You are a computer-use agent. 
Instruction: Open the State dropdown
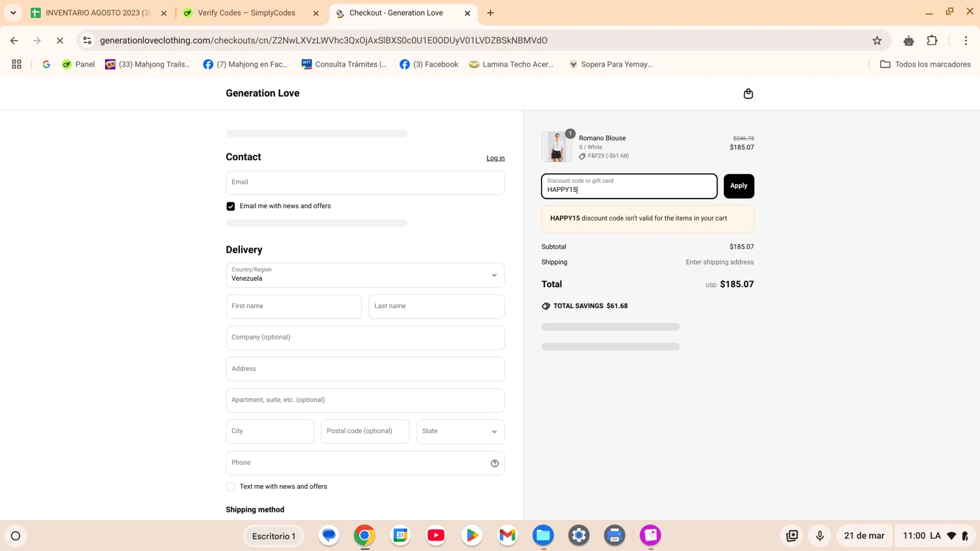461,432
